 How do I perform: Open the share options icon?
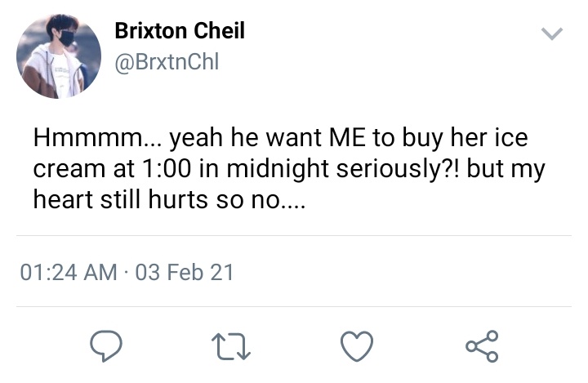pos(483,346)
